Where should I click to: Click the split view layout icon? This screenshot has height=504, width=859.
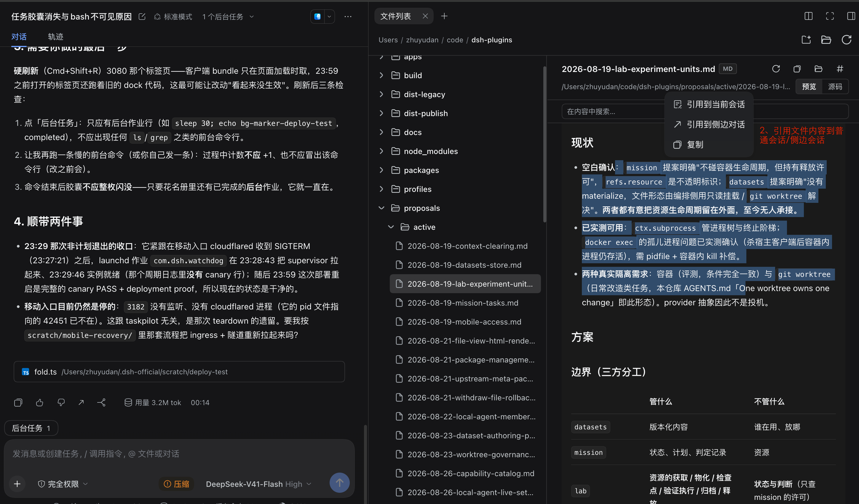pos(808,16)
